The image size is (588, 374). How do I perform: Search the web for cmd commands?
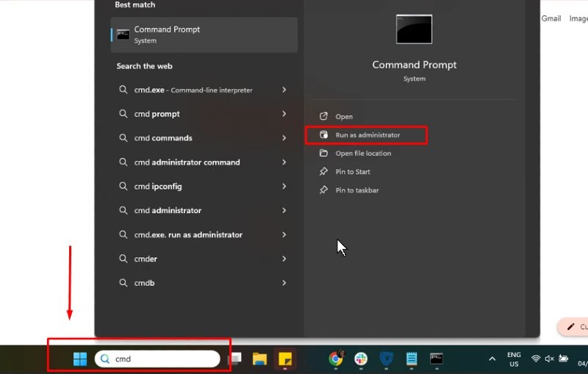point(163,138)
